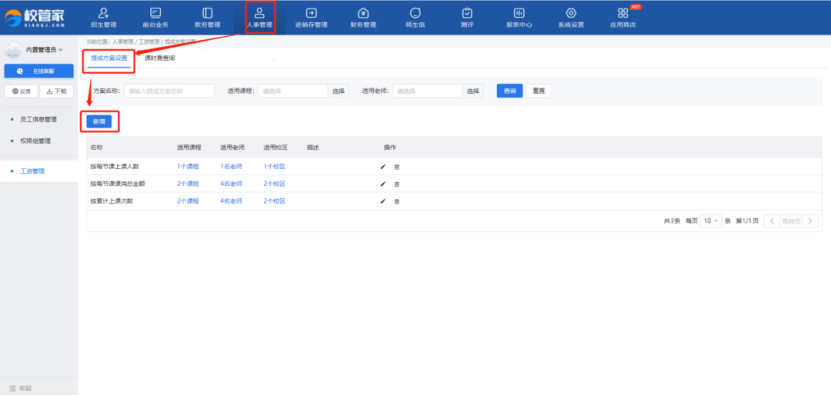Open the 系统设置 gear icon
The width and height of the screenshot is (831, 396).
[x=571, y=13]
